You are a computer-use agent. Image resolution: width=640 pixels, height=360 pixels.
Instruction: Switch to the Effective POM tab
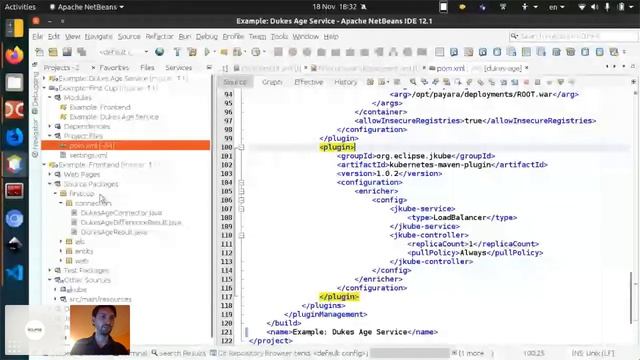tap(309, 82)
